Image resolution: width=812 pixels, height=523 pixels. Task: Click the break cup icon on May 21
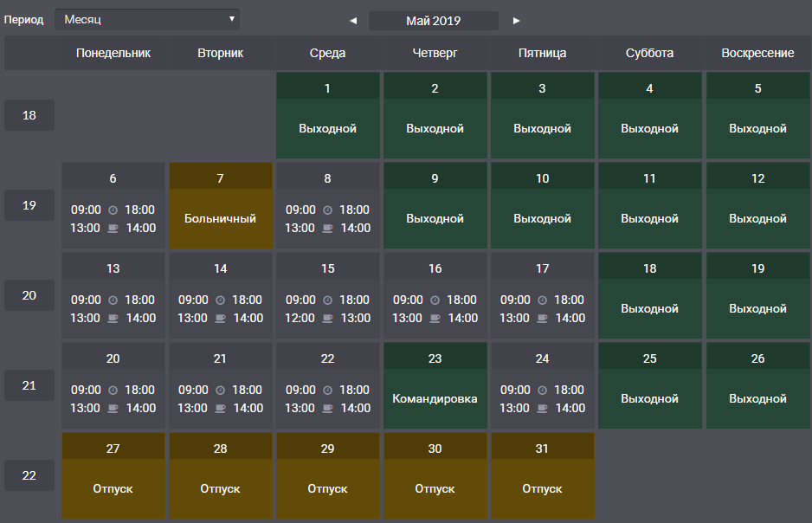[x=220, y=409]
